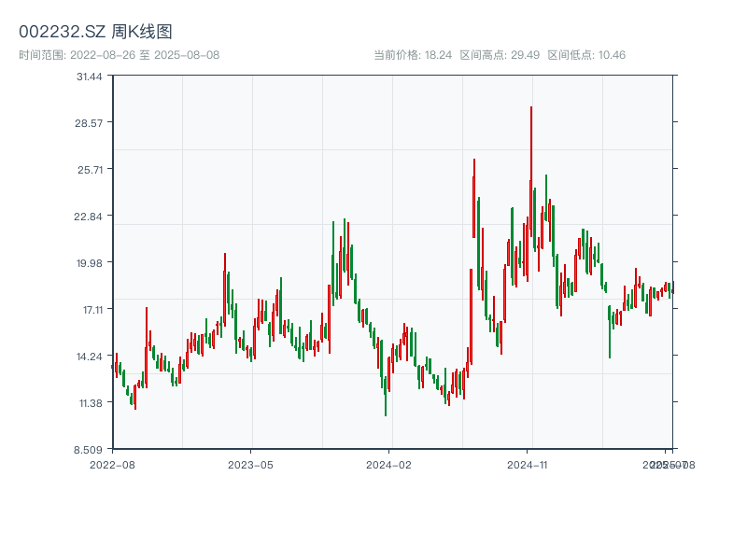Click the y-axis label 19.98

[x=90, y=263]
